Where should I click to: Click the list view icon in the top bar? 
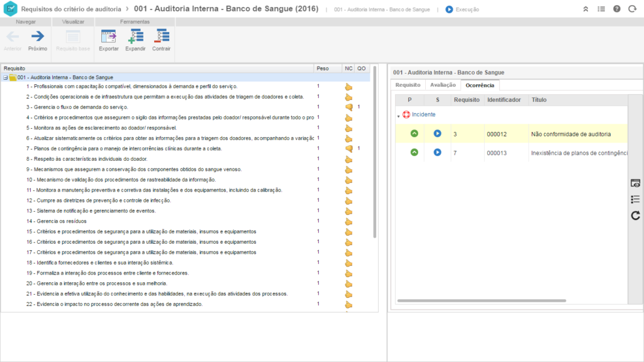(601, 9)
